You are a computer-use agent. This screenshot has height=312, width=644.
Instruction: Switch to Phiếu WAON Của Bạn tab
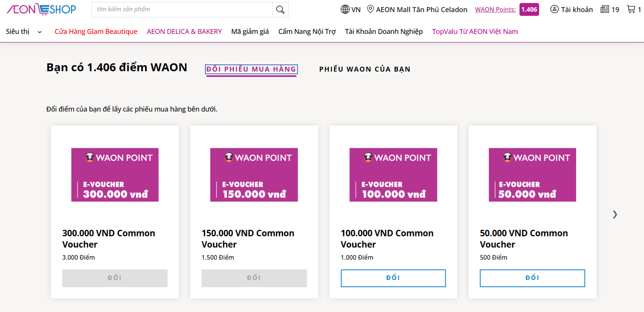pos(365,69)
